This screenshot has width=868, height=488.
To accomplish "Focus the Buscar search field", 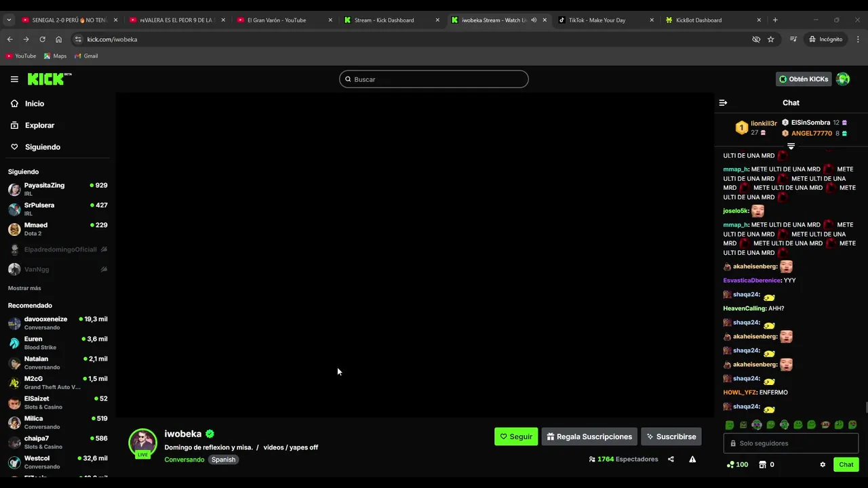I will (x=434, y=79).
